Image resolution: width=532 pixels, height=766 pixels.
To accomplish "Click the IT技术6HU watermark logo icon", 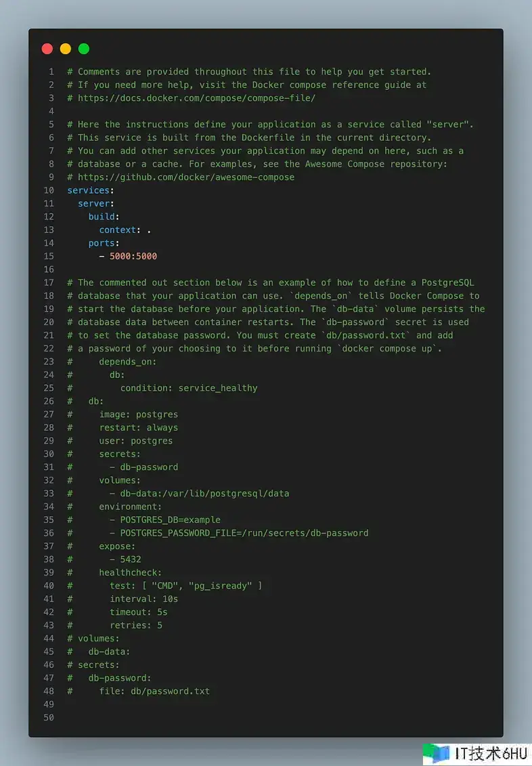I will point(437,753).
